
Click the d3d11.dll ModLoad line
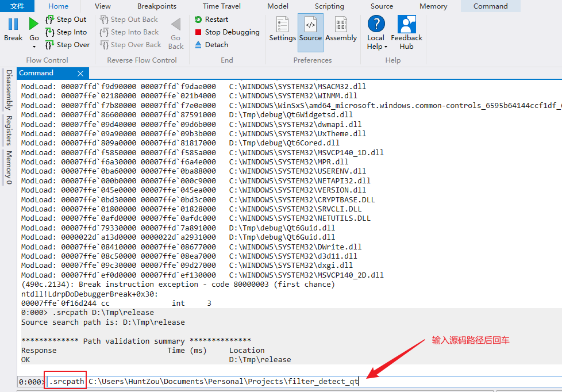[189, 256]
